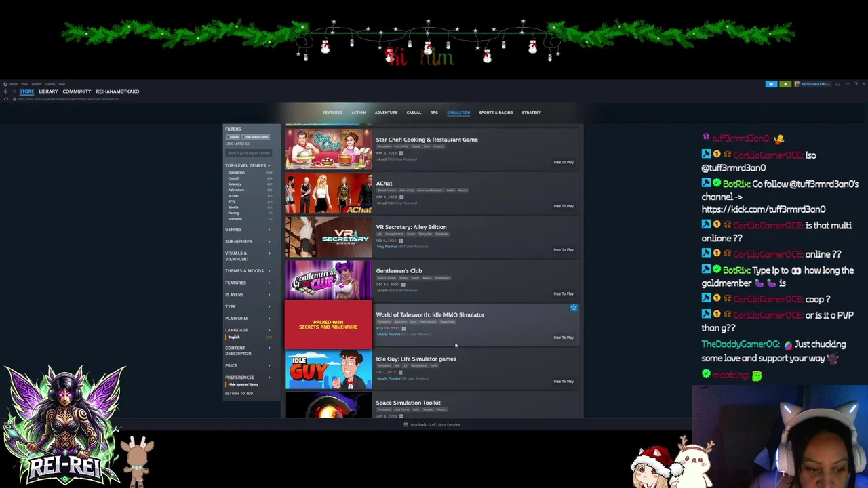Expand the Type filter section
Image resolution: width=868 pixels, height=488 pixels.
pyautogui.click(x=248, y=306)
